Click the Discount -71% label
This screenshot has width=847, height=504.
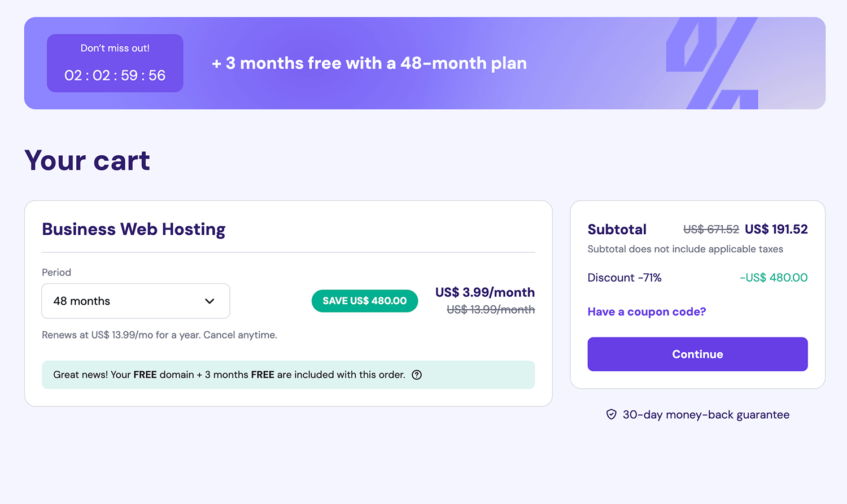625,278
